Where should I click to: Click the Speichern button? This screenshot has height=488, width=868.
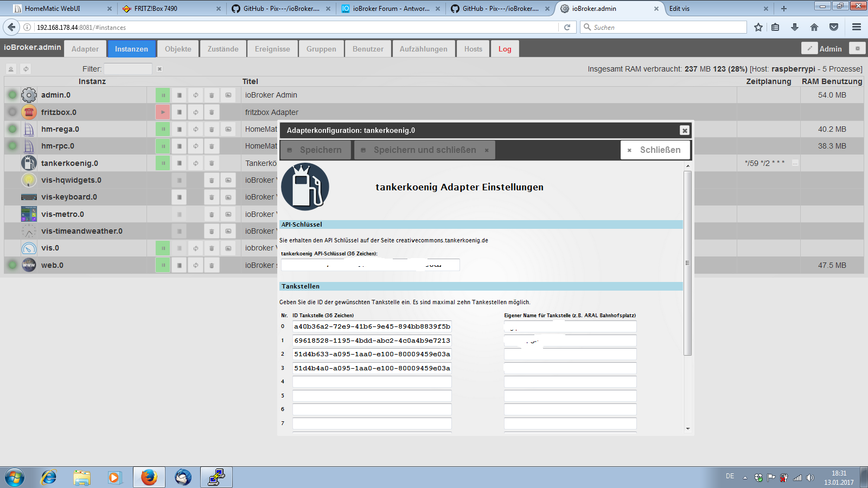(315, 150)
